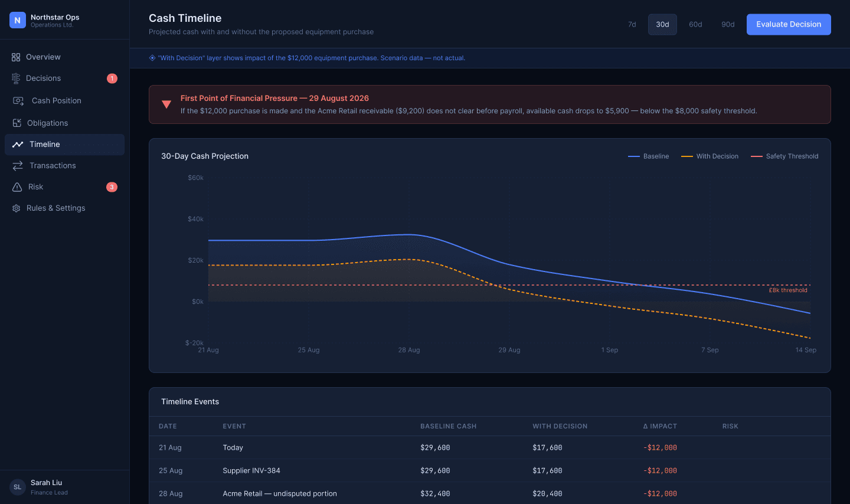Click the Overview grid icon
Image resolution: width=850 pixels, height=504 pixels.
coord(16,57)
